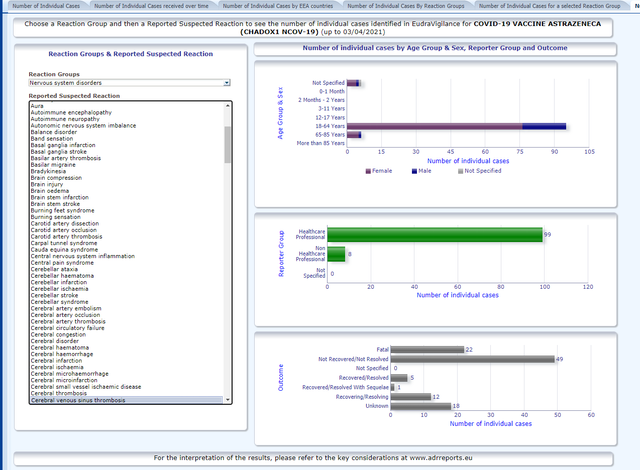Click the Recovering/Resolving outcome bar
Screen dimensions: 640x470
tap(411, 397)
